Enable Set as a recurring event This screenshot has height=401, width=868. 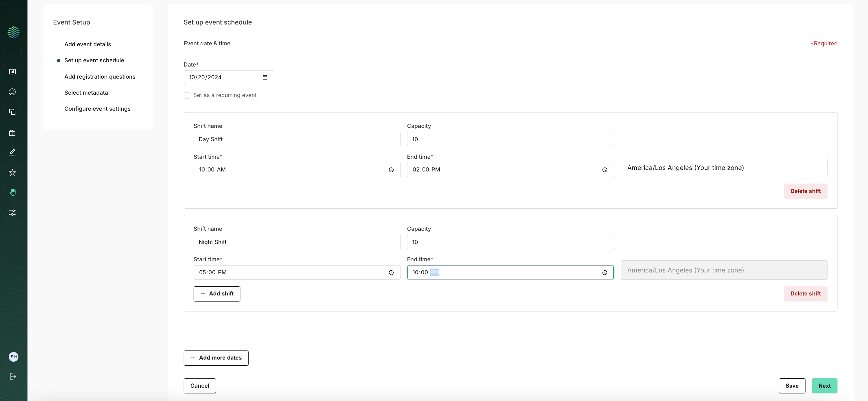(x=187, y=96)
